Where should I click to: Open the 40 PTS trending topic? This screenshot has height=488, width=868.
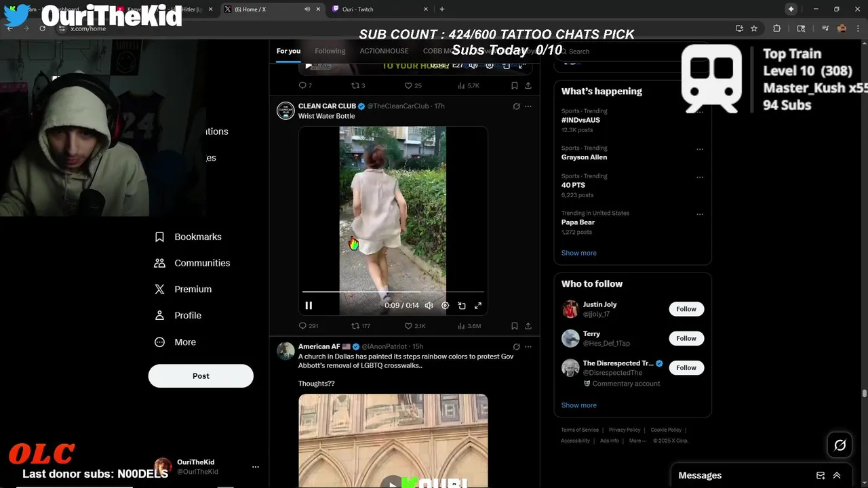(x=573, y=185)
